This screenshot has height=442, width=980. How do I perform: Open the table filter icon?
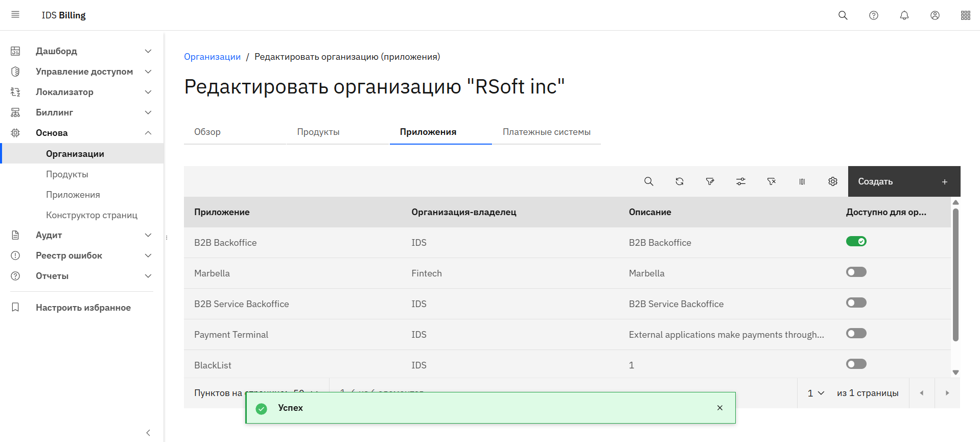pyautogui.click(x=710, y=181)
